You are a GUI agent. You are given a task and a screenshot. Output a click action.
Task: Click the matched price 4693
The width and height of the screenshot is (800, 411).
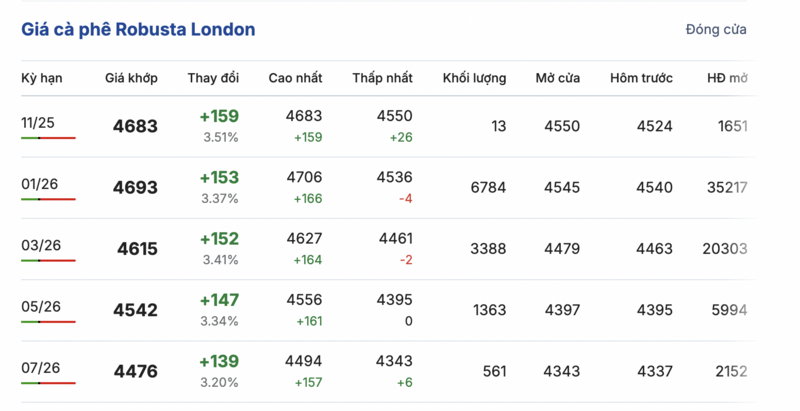[135, 188]
